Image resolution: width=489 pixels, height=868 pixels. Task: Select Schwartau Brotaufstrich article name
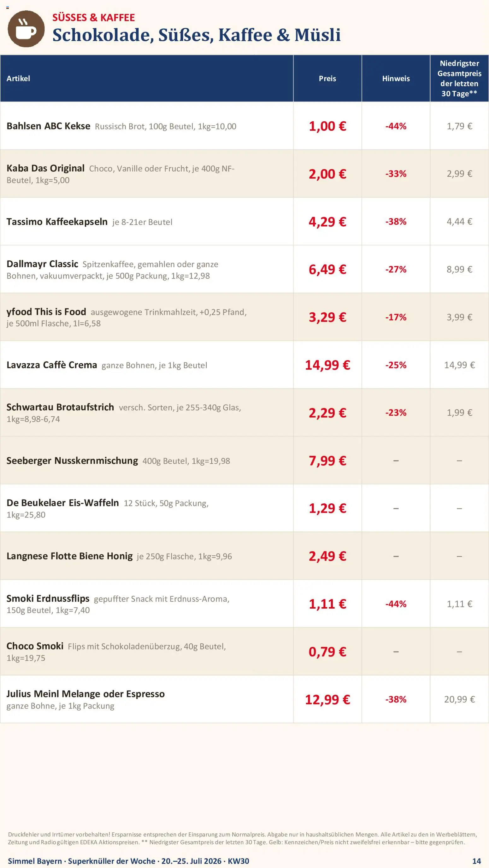(60, 407)
